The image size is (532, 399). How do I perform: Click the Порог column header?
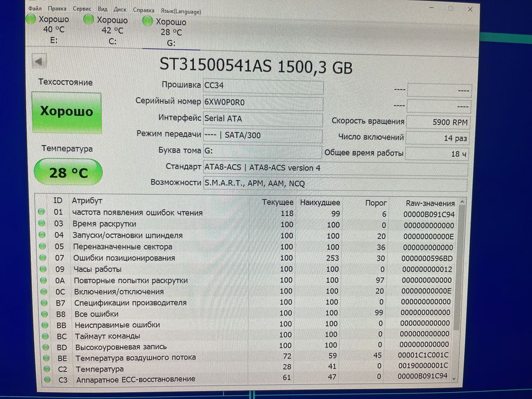376,203
